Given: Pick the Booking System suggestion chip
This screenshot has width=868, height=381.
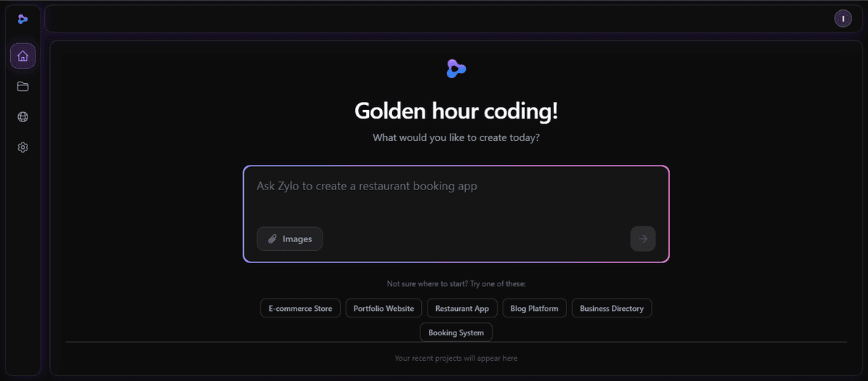Looking at the screenshot, I should (456, 333).
